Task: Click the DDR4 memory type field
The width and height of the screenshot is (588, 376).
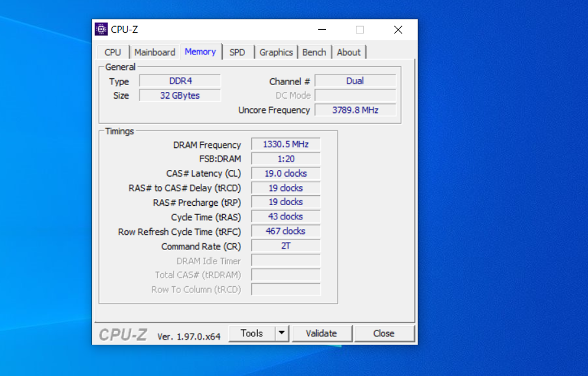Action: click(x=180, y=81)
